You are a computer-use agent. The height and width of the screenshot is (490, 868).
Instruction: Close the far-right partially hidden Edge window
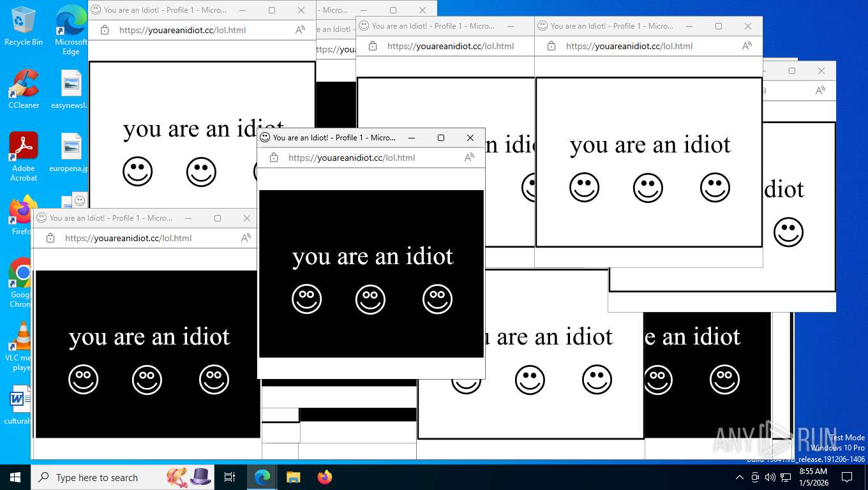(x=821, y=71)
